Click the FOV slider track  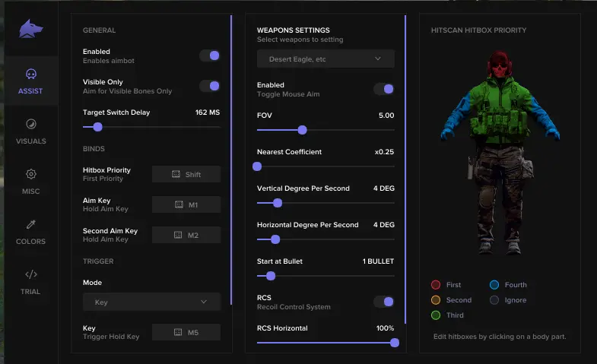pos(325,130)
